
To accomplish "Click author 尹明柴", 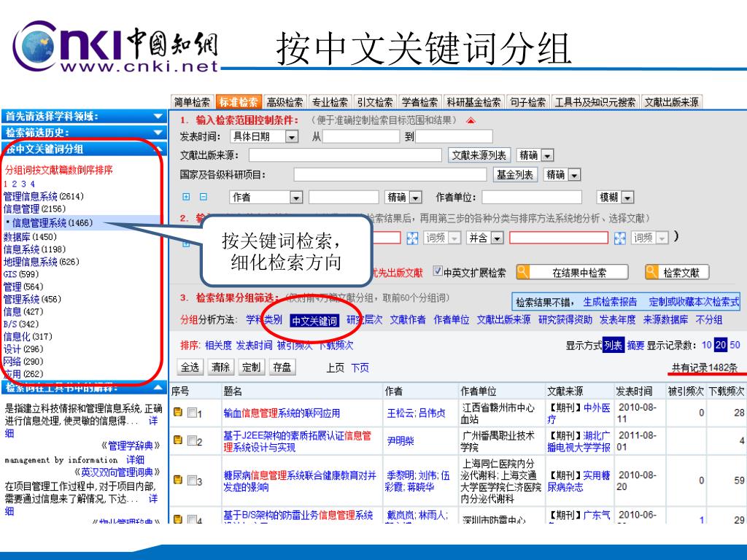I will tap(400, 441).
